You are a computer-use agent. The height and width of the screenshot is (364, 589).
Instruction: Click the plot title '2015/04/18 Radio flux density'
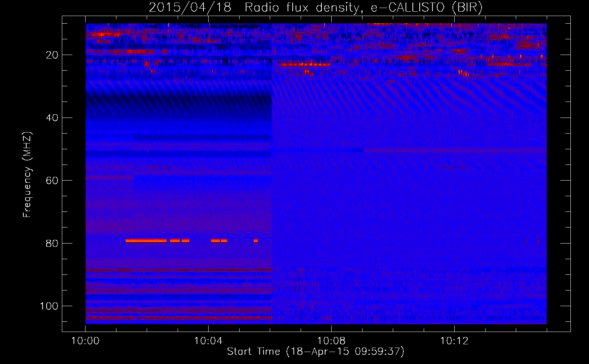coord(316,7)
